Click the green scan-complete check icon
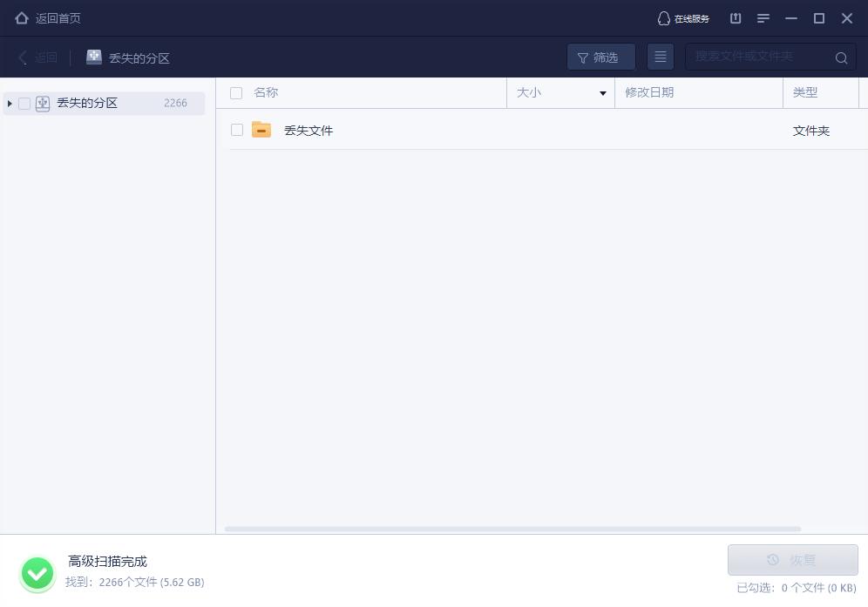868x607 pixels. tap(37, 572)
